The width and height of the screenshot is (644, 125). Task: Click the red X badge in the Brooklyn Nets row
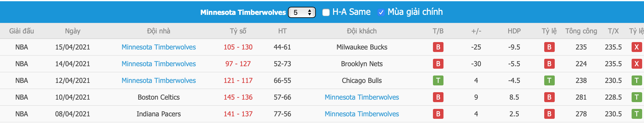tap(637, 64)
